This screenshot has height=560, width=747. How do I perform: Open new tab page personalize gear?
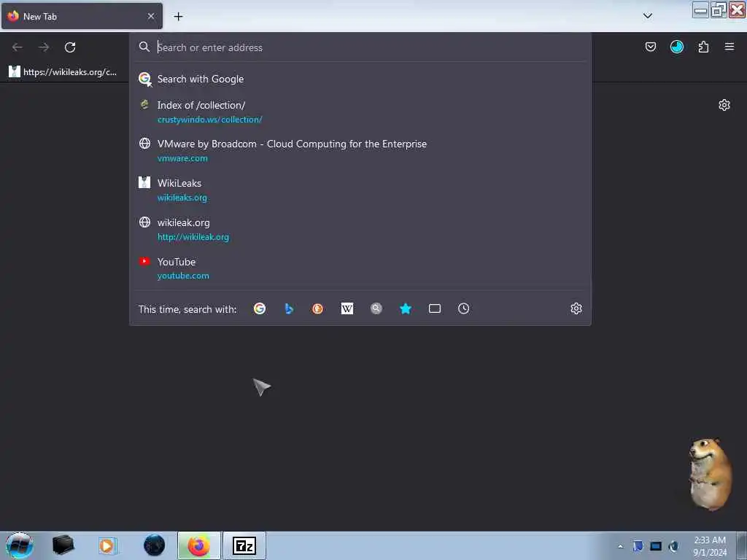click(724, 105)
